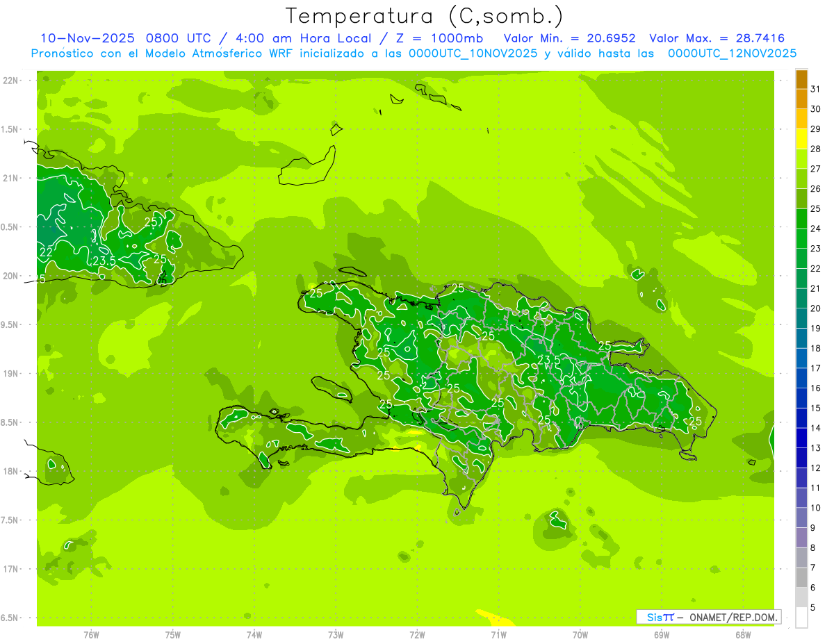Click the '28' color scale label
Viewport: 834px width, 644px height.
(x=816, y=149)
